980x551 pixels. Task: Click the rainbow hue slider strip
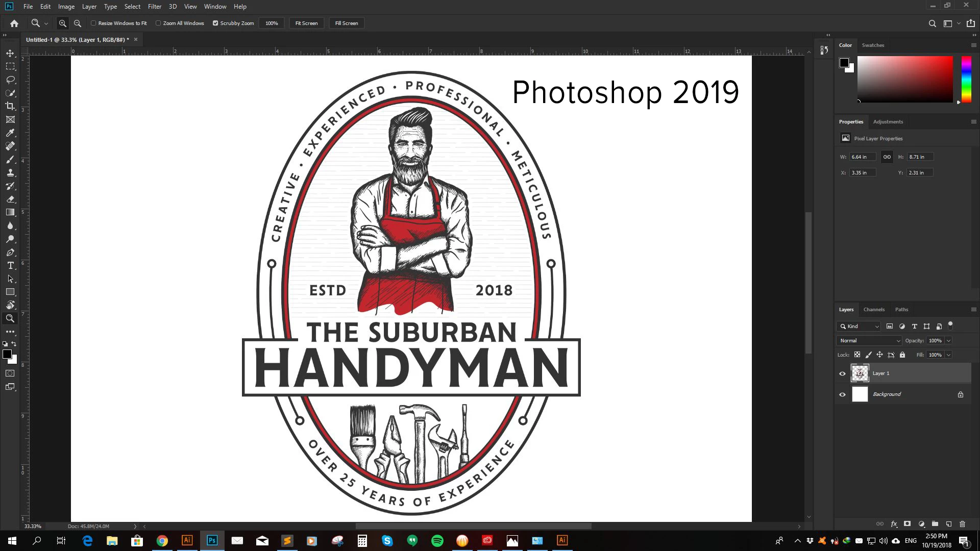point(966,79)
